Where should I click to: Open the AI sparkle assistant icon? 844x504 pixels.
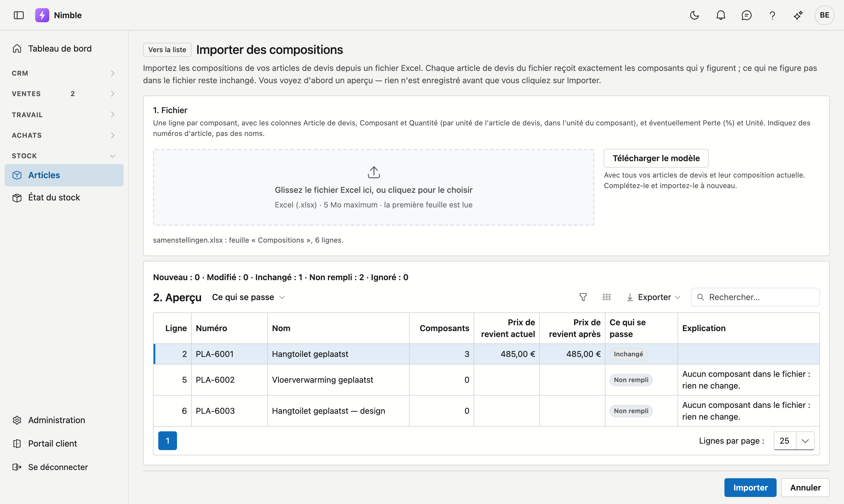click(x=798, y=15)
